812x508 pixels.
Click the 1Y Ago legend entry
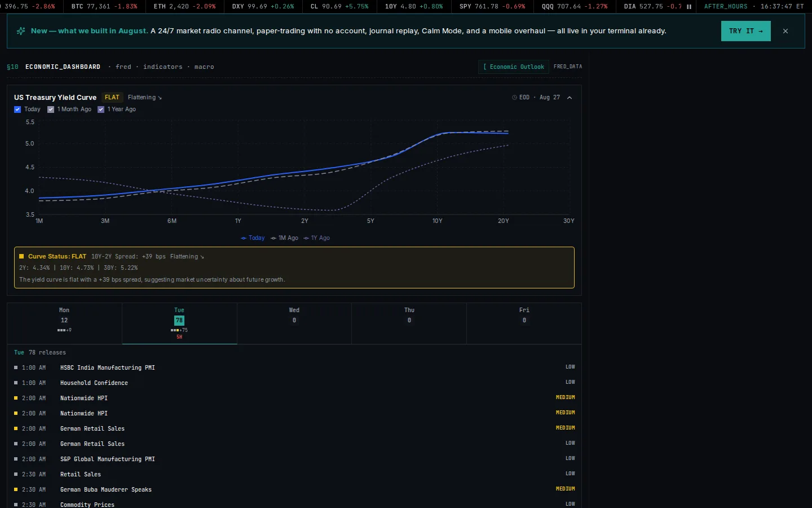pos(316,238)
